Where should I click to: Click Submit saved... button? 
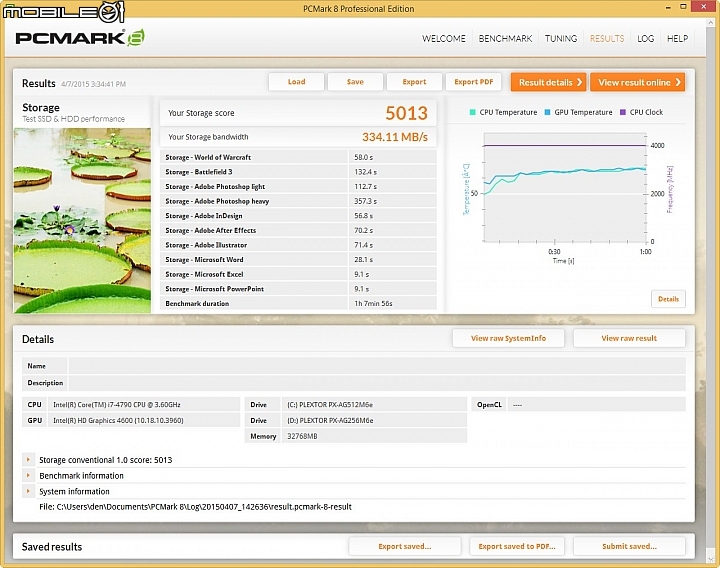[629, 546]
